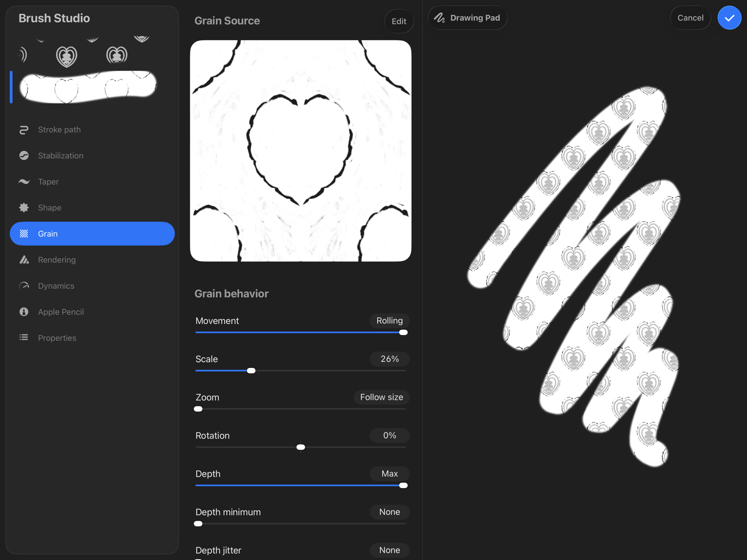The image size is (747, 560).
Task: Click the Stabilization icon
Action: pyautogui.click(x=24, y=156)
